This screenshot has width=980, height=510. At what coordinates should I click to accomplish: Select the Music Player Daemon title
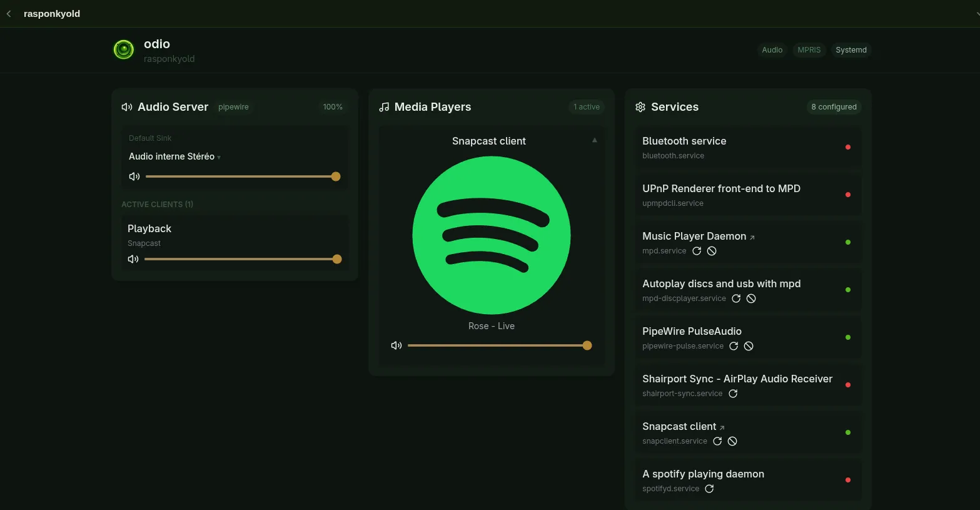pos(694,236)
